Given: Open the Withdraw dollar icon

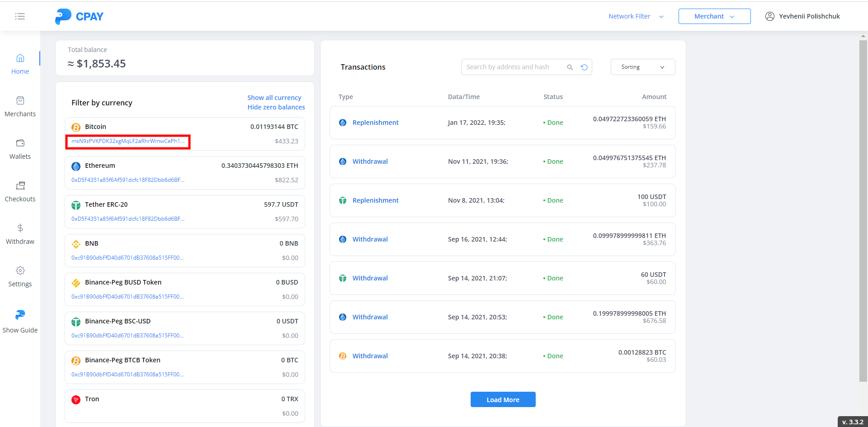Looking at the screenshot, I should click(x=20, y=228).
